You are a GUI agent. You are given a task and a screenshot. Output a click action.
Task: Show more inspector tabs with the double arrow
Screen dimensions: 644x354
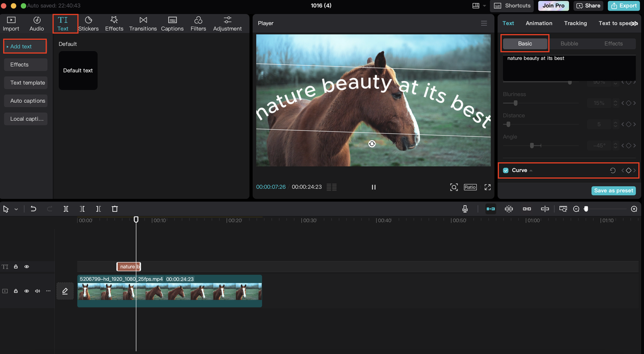coord(635,24)
